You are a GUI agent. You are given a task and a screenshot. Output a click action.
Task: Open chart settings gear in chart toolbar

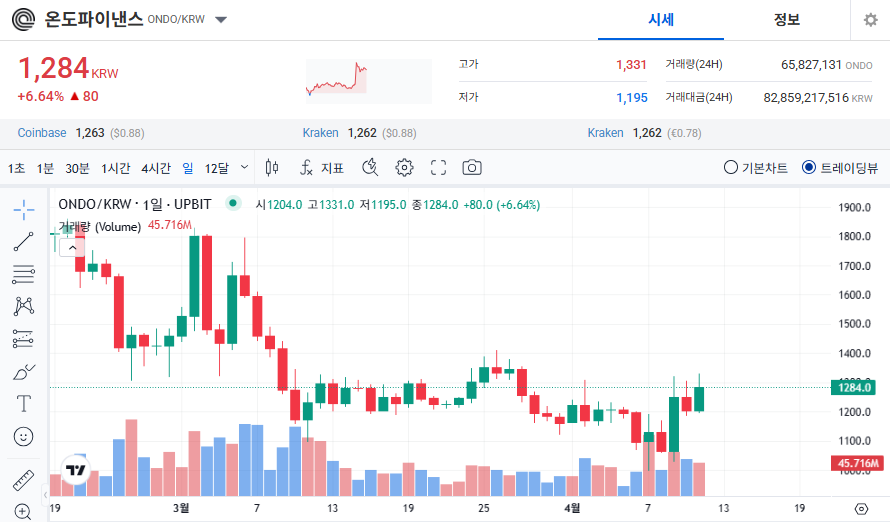tap(404, 167)
